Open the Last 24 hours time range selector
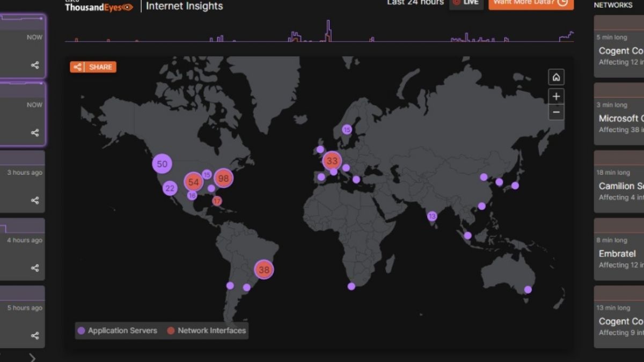 [414, 3]
